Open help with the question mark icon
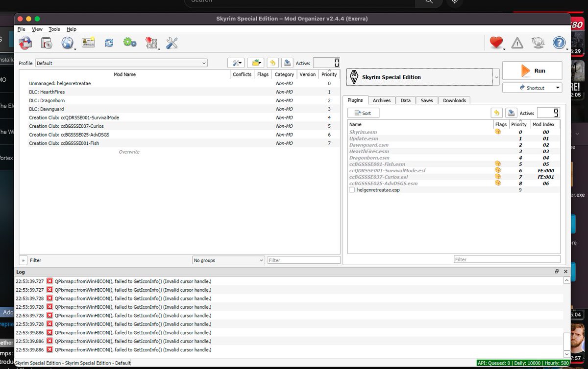Viewport: 588px width, 369px height. click(559, 43)
